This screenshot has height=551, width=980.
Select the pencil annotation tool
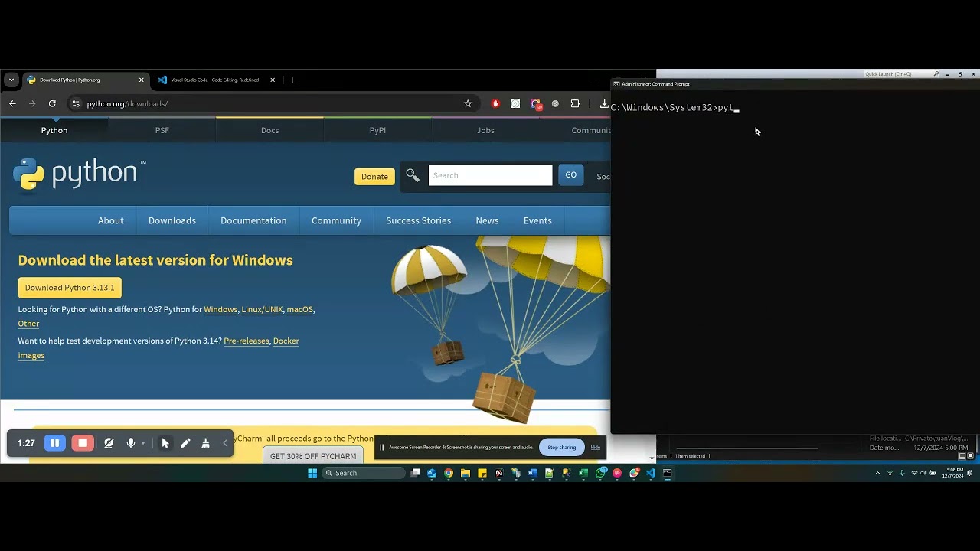pos(185,443)
